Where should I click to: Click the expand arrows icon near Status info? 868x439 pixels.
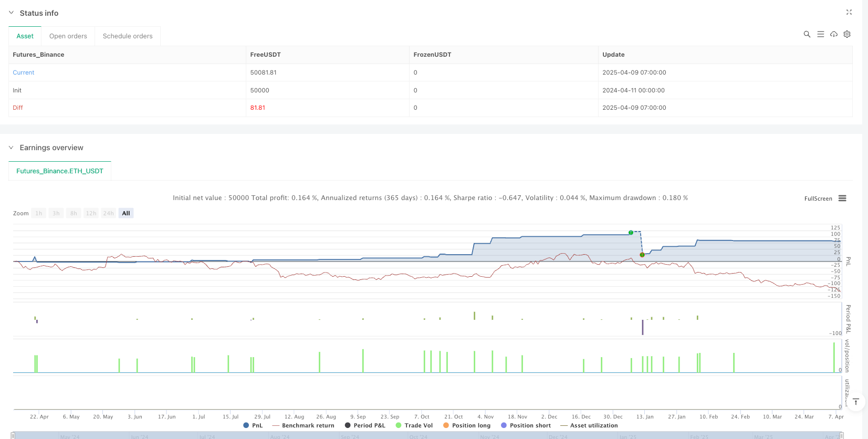849,12
